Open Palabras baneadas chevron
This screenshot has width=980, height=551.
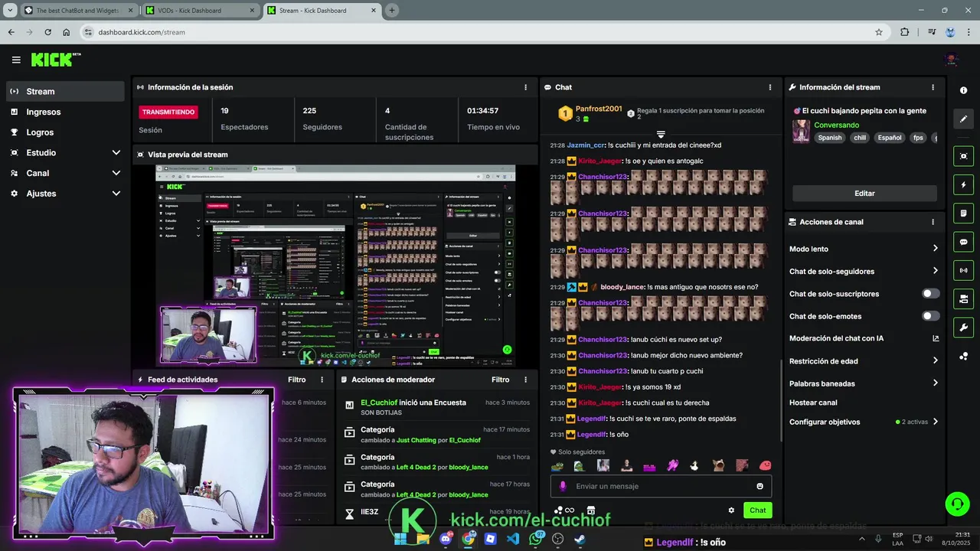(x=935, y=383)
